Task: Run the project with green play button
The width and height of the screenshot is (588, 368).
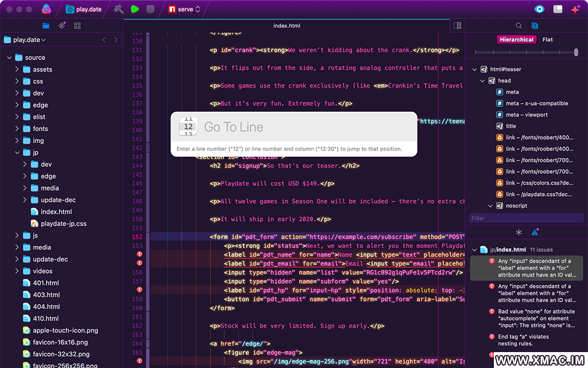Action: click(x=135, y=9)
